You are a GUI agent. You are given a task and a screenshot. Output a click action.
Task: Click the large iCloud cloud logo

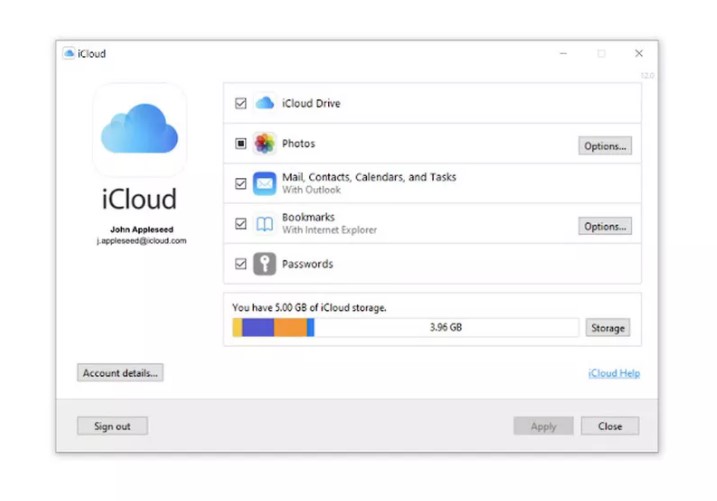139,129
